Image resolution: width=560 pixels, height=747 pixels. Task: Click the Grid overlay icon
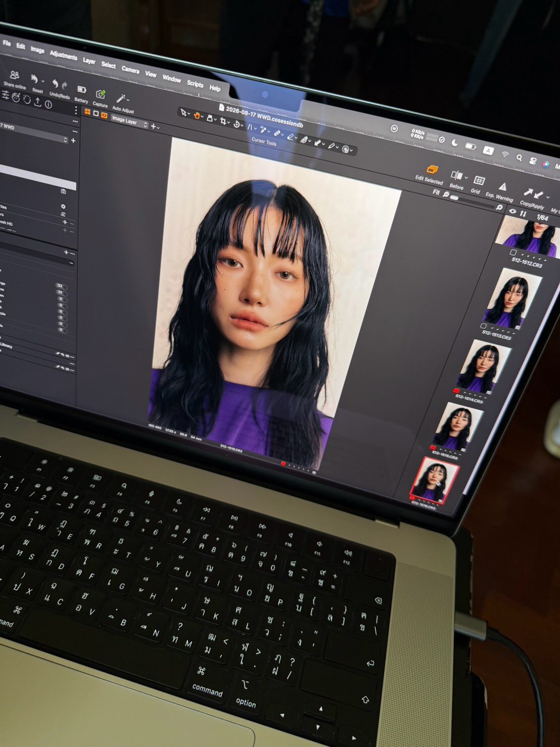tap(479, 181)
